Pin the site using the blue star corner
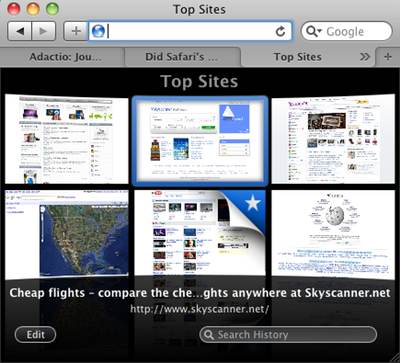This screenshot has height=363, width=400. (x=252, y=205)
